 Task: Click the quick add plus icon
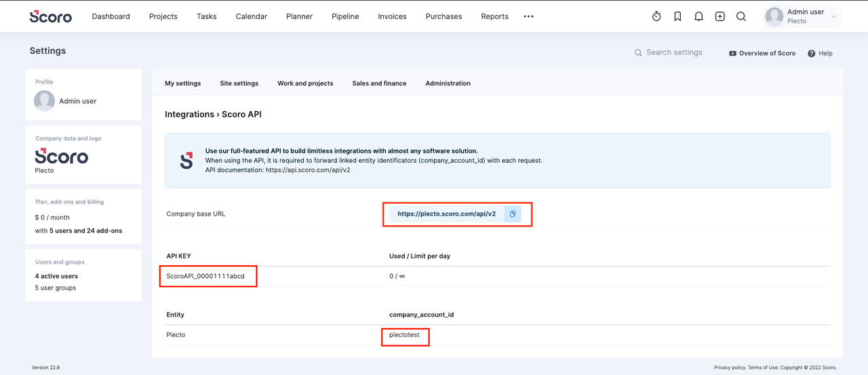click(719, 16)
